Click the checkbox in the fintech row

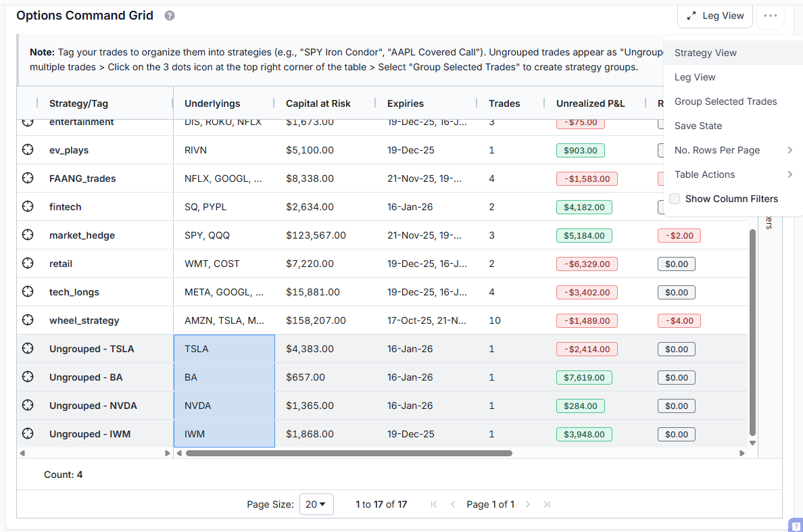661,207
